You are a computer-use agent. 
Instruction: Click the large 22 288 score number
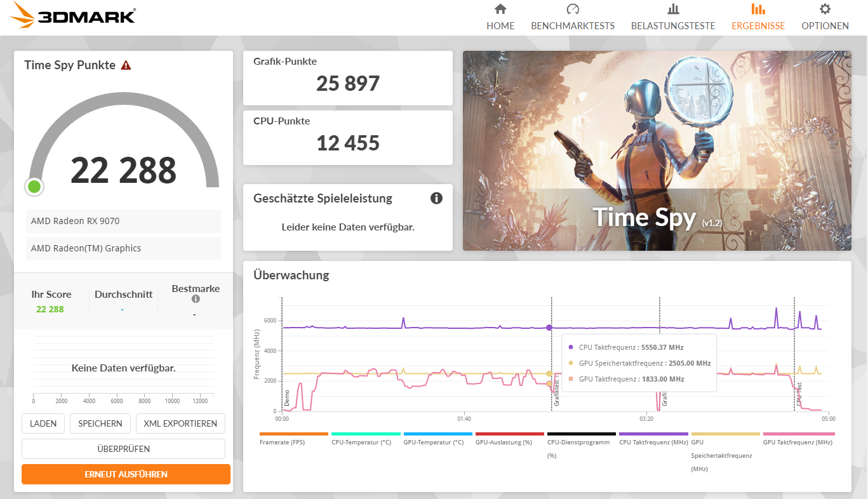click(123, 170)
